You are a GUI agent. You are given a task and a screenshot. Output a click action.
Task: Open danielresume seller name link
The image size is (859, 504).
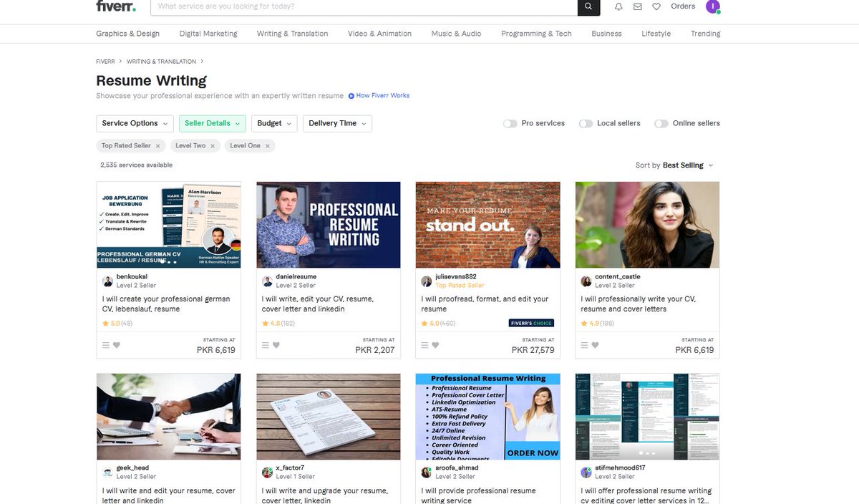(x=296, y=276)
